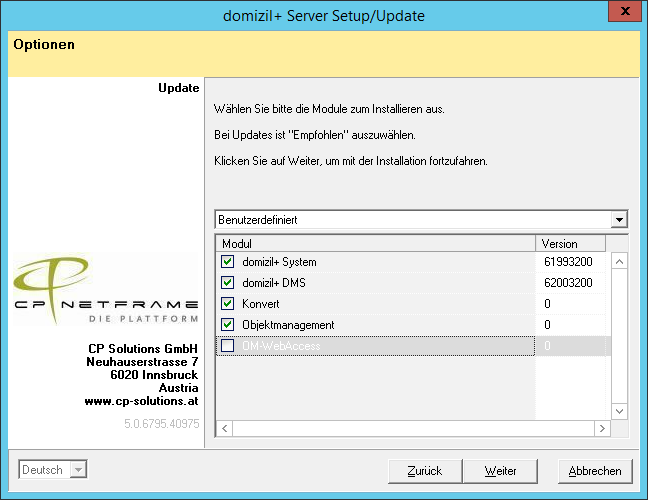Click the www.cp-solutions.at website text
This screenshot has width=648, height=500.
coord(141,401)
